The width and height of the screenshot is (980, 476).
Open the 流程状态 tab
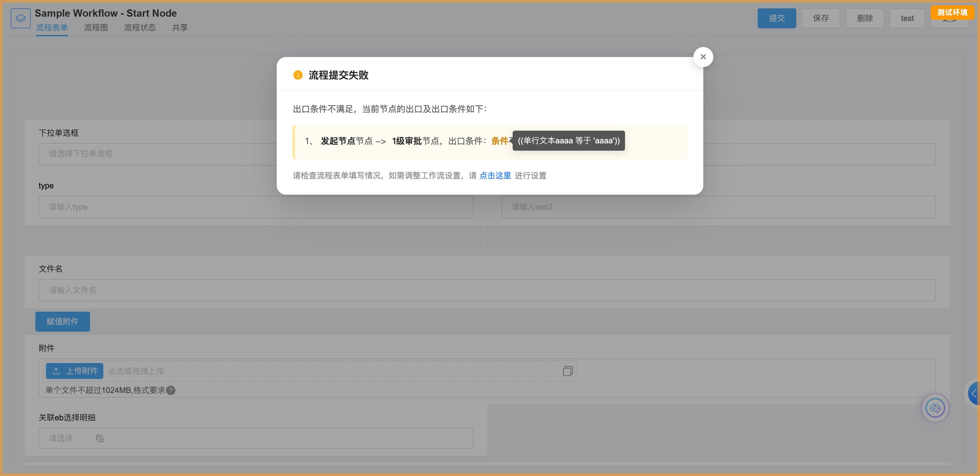(140, 27)
